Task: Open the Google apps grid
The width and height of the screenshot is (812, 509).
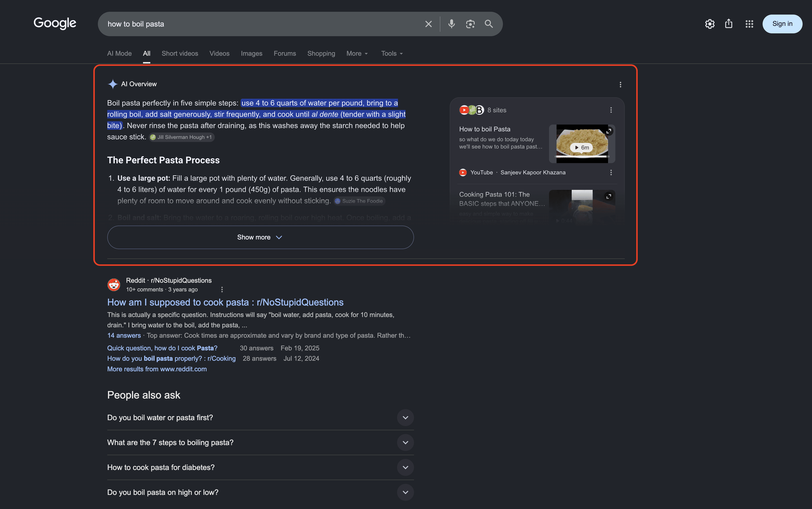Action: point(749,24)
